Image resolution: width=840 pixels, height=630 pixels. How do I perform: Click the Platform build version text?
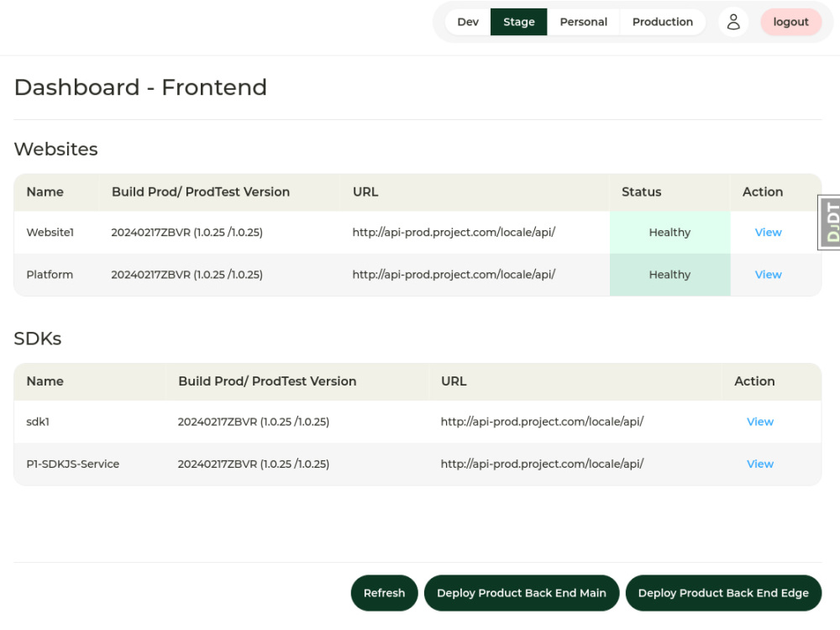pyautogui.click(x=187, y=275)
